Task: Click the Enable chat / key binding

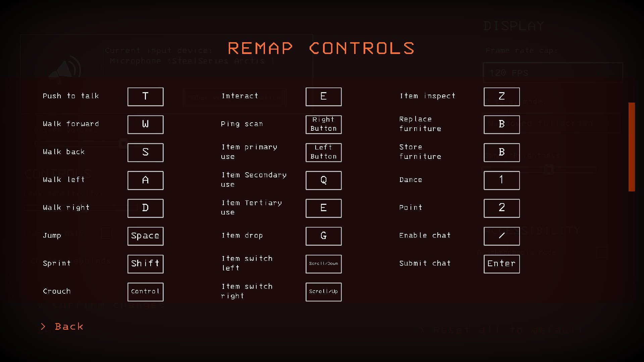Action: (501, 235)
